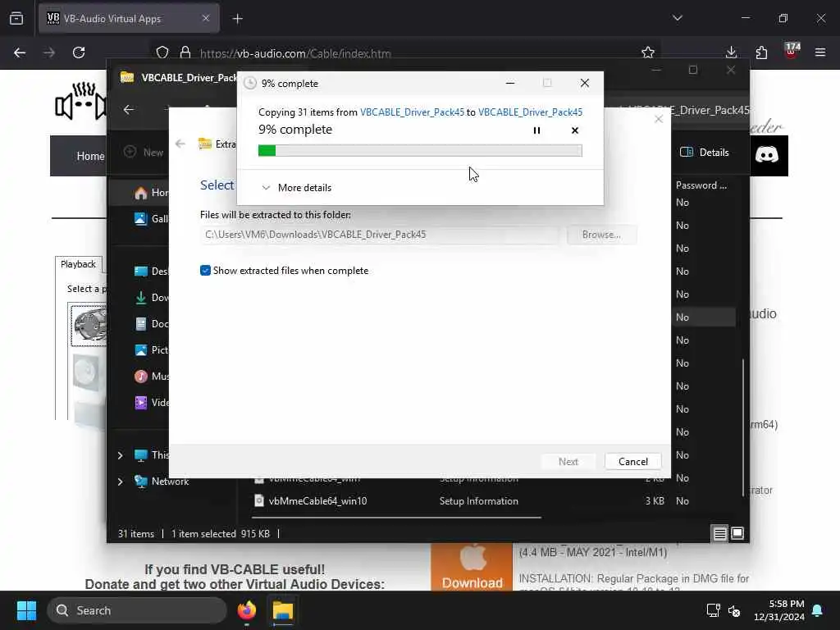Click Explorer vertical scrollbar

click(743, 427)
